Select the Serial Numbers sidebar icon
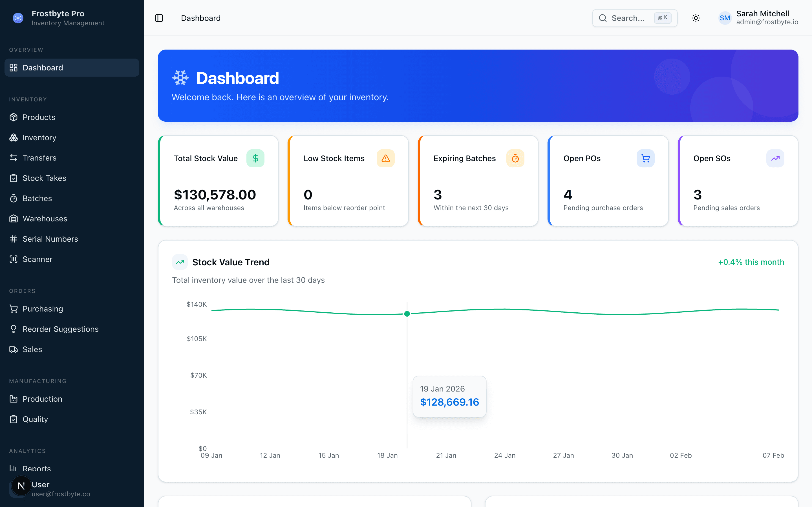Viewport: 812px width, 507px height. (x=14, y=239)
